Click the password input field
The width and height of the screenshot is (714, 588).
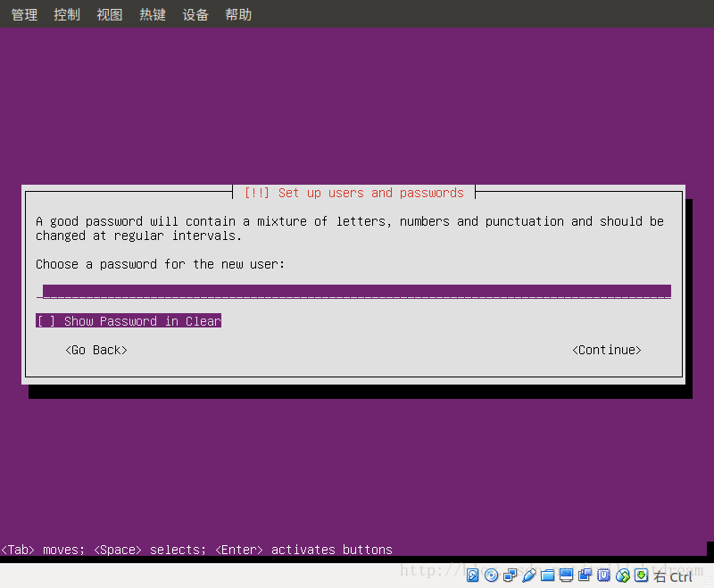[x=355, y=291]
